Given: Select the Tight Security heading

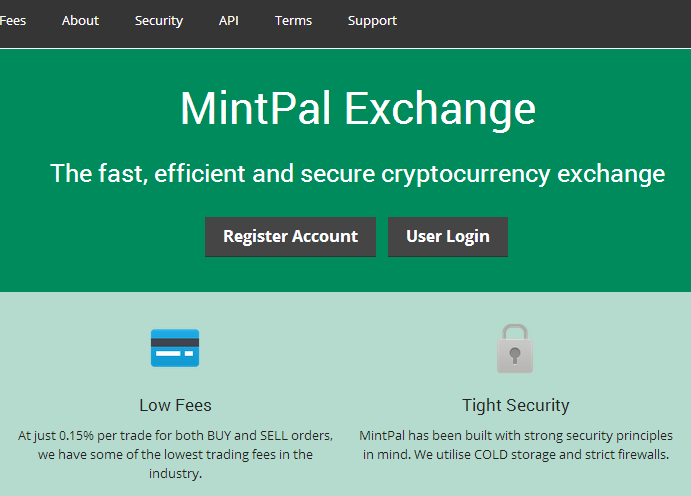Looking at the screenshot, I should (x=515, y=405).
